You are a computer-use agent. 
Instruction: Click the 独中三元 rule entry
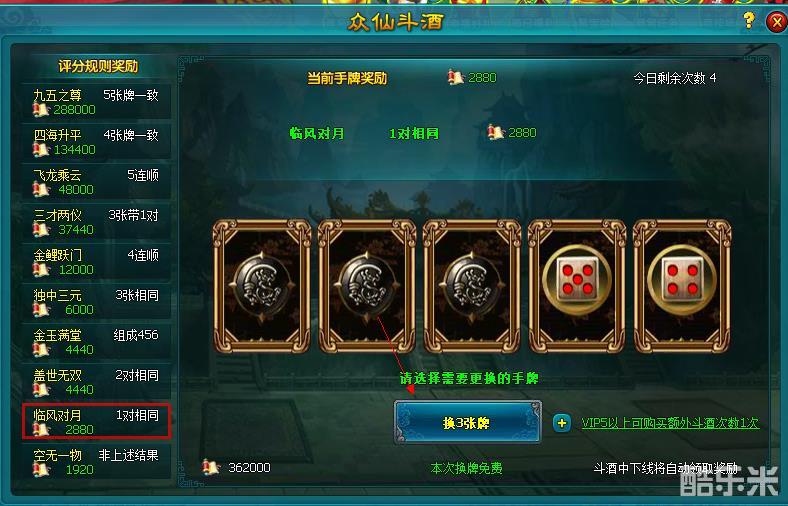coord(96,302)
